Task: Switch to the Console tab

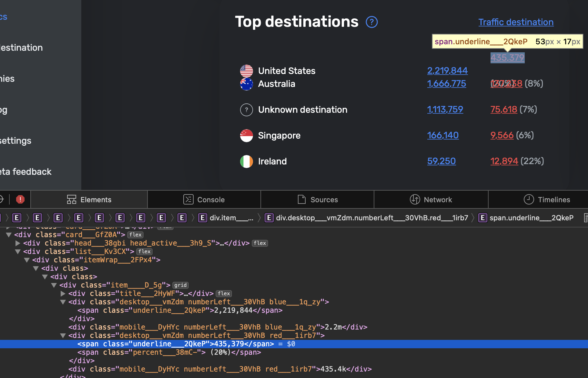Action: pyautogui.click(x=204, y=199)
